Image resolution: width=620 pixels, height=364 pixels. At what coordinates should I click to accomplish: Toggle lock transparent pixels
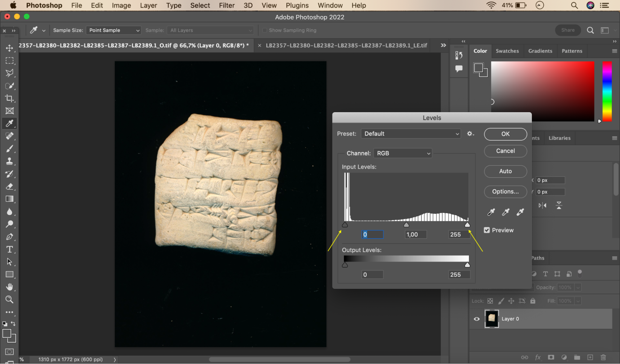[490, 301]
